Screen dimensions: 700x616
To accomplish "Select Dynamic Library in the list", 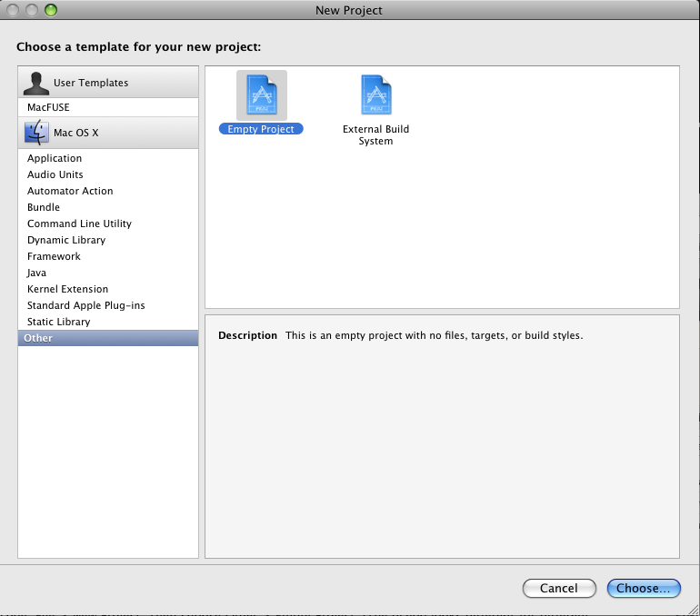I will [x=66, y=240].
